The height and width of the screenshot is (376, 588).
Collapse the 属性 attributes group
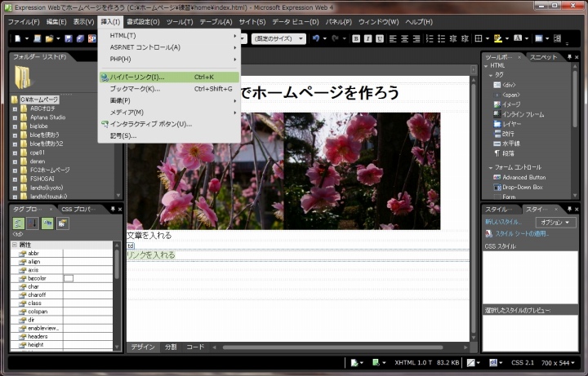[x=15, y=245]
